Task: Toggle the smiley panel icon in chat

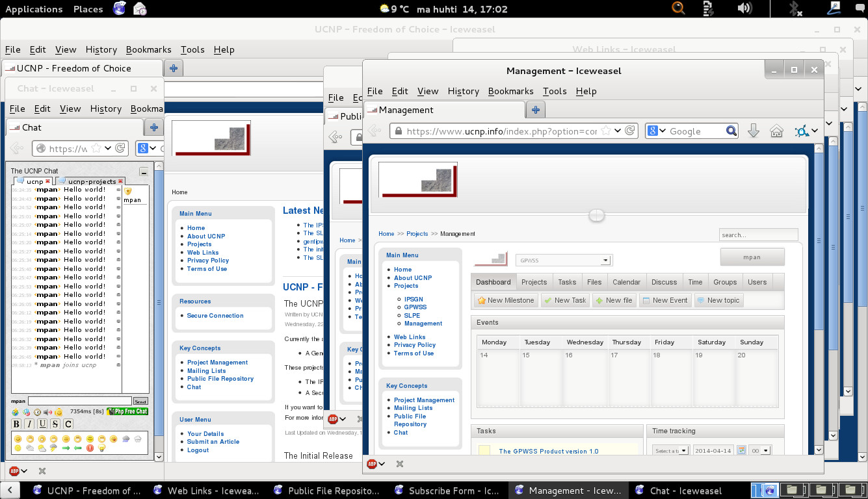Action: tap(59, 412)
